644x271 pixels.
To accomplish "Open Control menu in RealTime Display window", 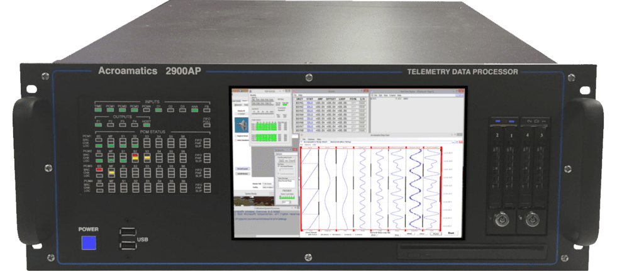I will (x=393, y=96).
